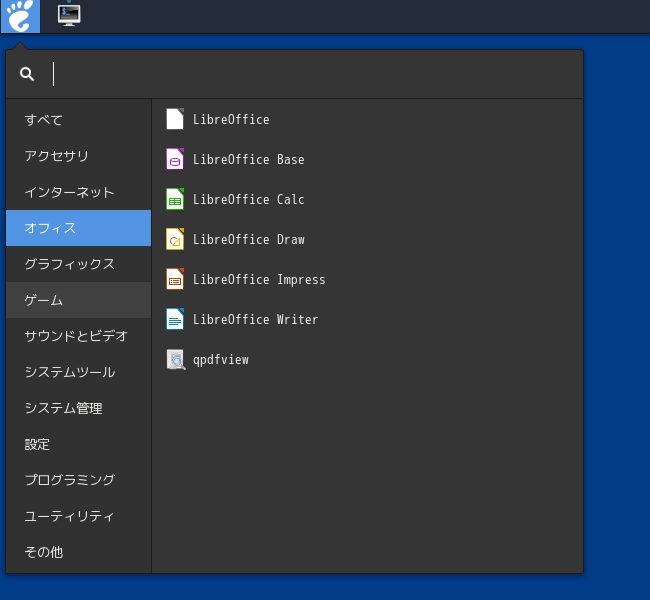Select the 設定 category
The height and width of the screenshot is (600, 650).
click(x=78, y=444)
